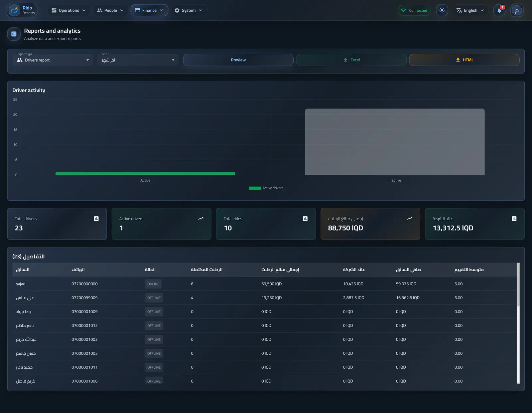The height and width of the screenshot is (413, 532).
Task: Click the متوسط التقييم column header
Action: [x=469, y=270]
